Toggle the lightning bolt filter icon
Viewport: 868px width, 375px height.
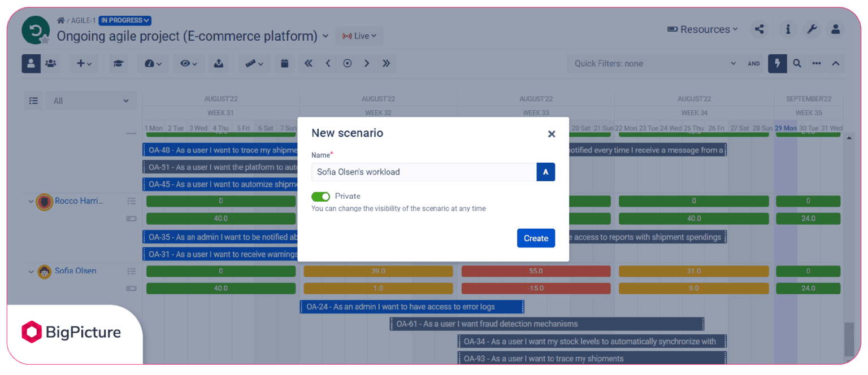pyautogui.click(x=778, y=63)
